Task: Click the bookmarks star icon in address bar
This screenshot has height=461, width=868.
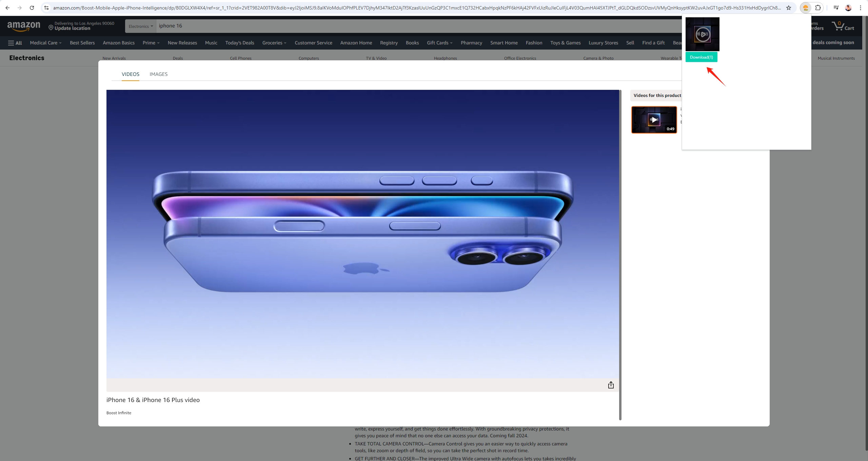Action: pyautogui.click(x=789, y=8)
